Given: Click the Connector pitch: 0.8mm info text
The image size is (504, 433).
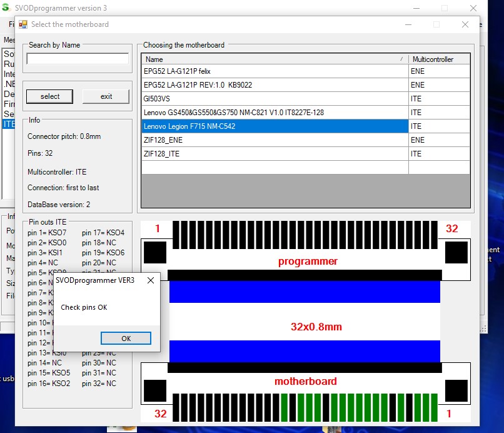Looking at the screenshot, I should coord(64,136).
